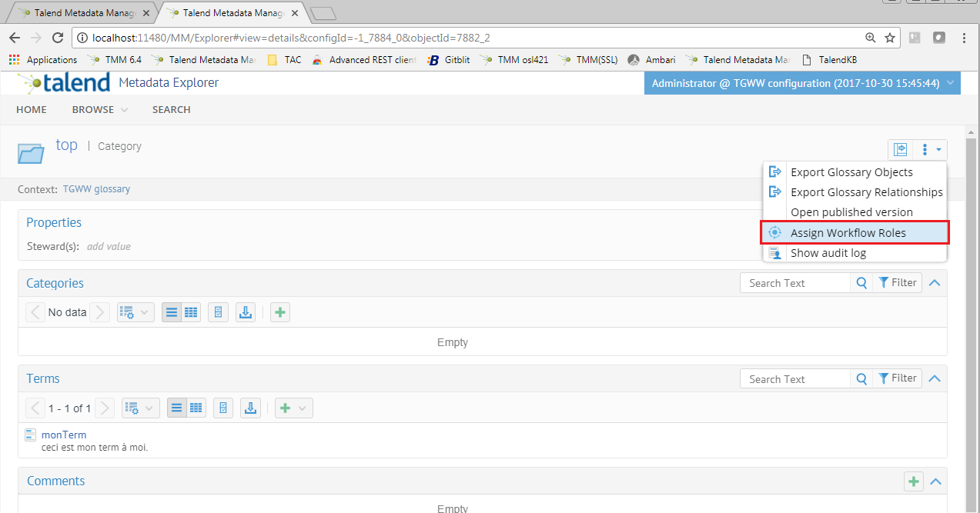
Task: Add a comment with the green plus
Action: pos(913,481)
